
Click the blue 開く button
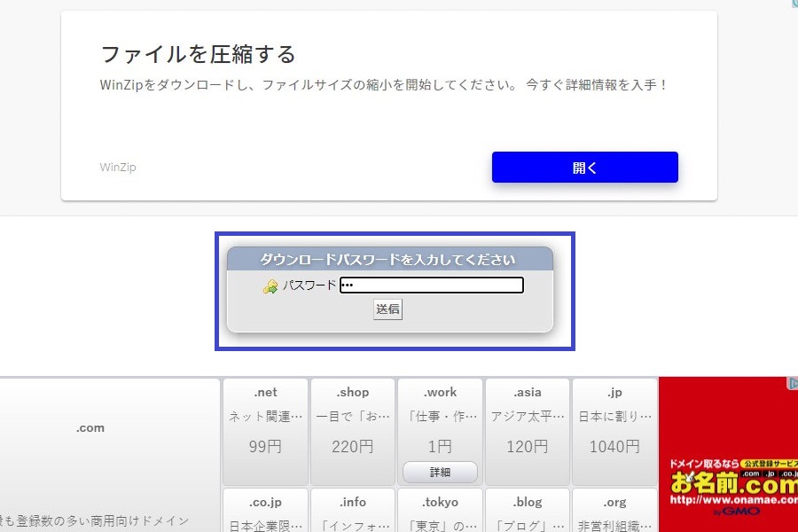pyautogui.click(x=584, y=168)
